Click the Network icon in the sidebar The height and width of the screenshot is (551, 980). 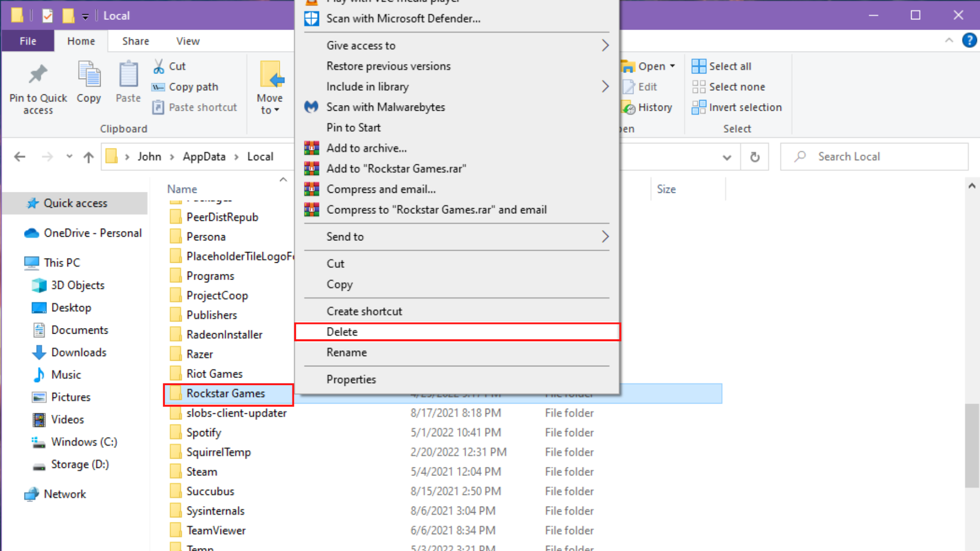click(x=32, y=494)
